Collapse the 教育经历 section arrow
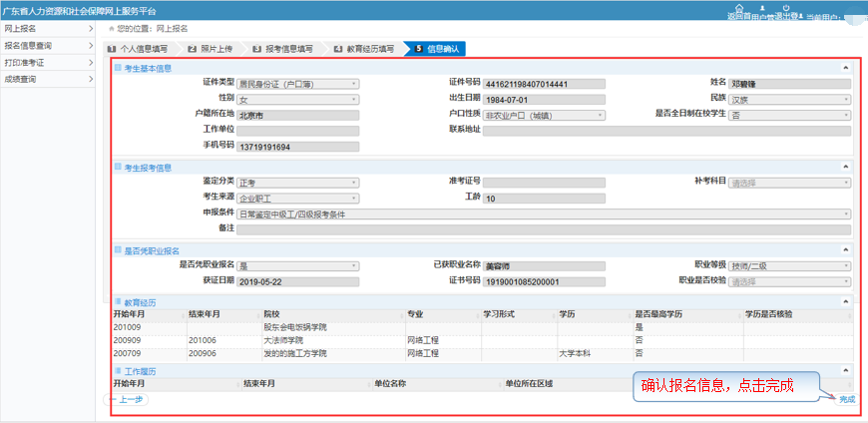Image resolution: width=868 pixels, height=423 pixels. pos(845,302)
